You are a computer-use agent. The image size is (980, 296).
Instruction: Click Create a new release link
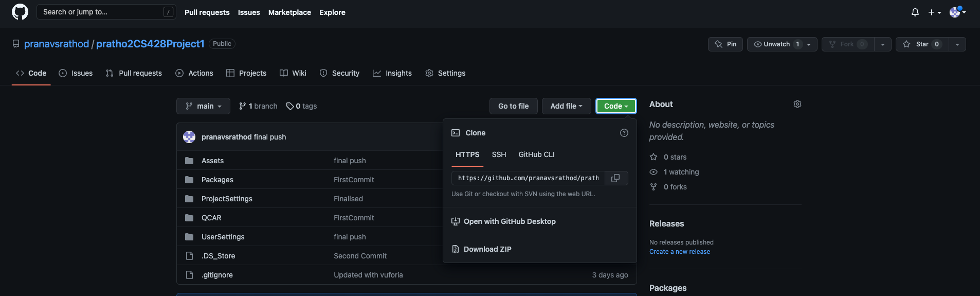pos(680,252)
